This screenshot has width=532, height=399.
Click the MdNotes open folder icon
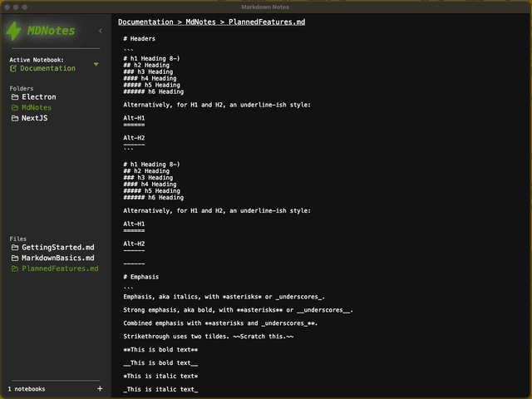[x=14, y=108]
